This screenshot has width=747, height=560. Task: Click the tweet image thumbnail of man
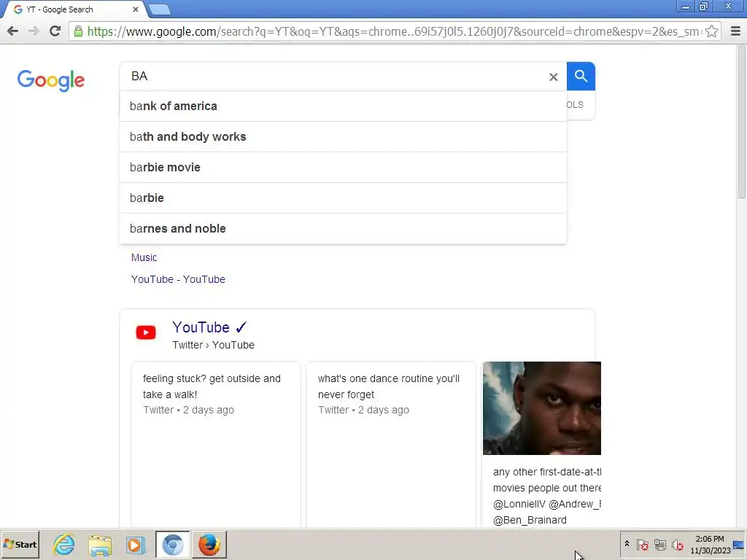tap(542, 408)
